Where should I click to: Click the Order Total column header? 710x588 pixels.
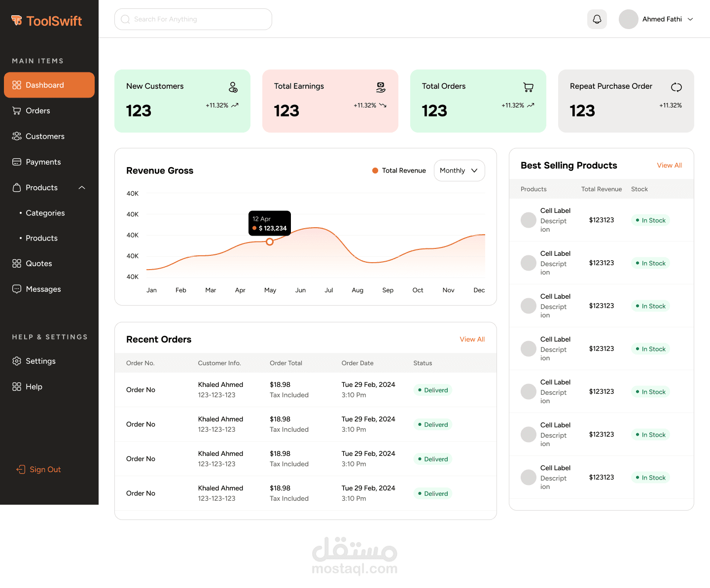[x=286, y=363]
